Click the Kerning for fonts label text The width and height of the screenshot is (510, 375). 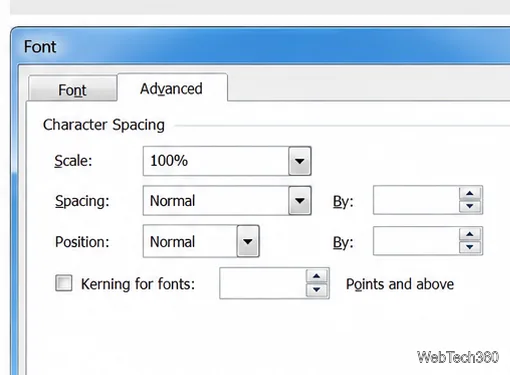(x=138, y=284)
